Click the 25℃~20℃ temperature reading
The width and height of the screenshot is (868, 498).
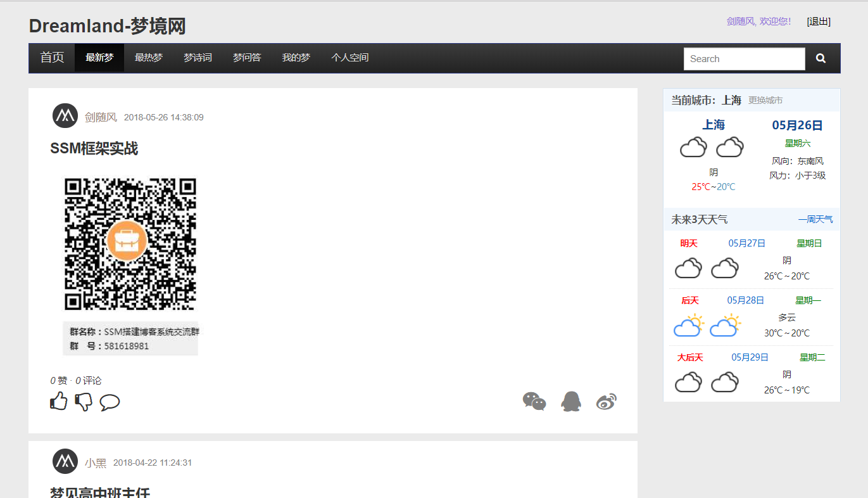pos(714,187)
